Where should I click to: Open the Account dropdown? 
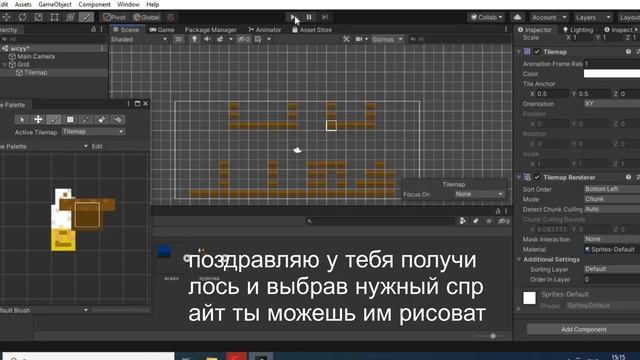(x=549, y=17)
